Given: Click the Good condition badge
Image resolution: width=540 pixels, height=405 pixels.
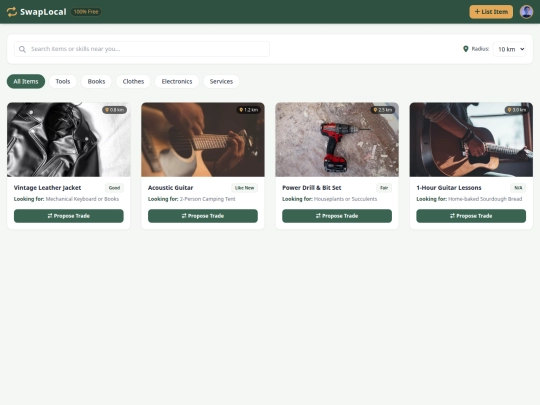Looking at the screenshot, I should pyautogui.click(x=114, y=188).
